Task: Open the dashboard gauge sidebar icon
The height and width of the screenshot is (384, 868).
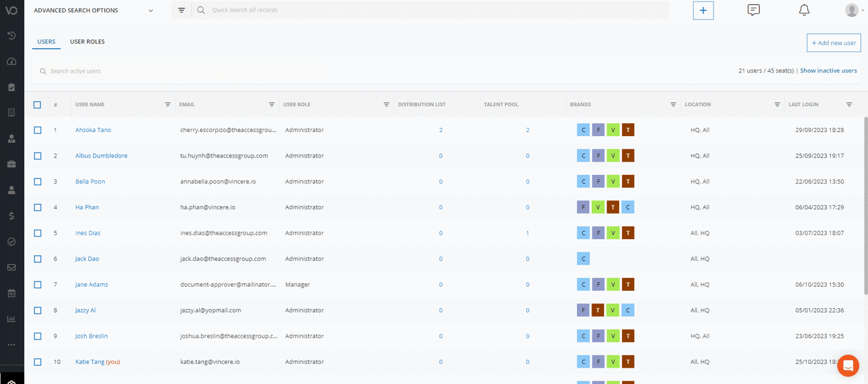Action: click(12, 61)
